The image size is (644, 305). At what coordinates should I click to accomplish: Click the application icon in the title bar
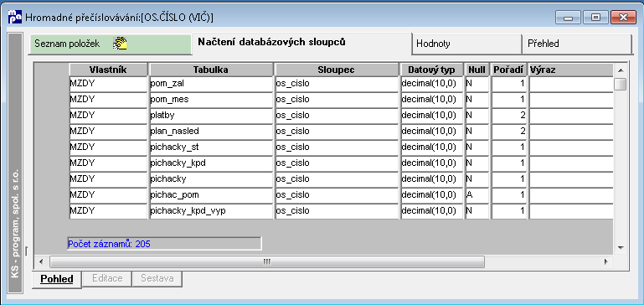tap(15, 17)
